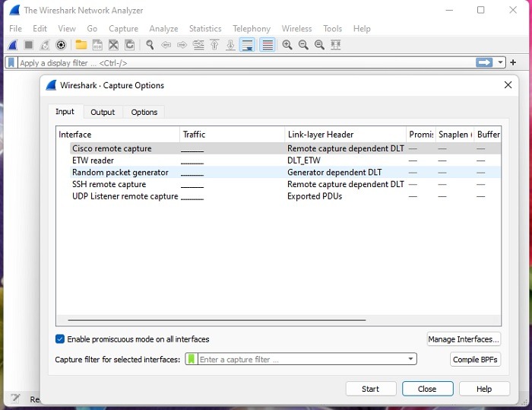Open a capture file folder icon
The image size is (532, 410).
point(81,45)
